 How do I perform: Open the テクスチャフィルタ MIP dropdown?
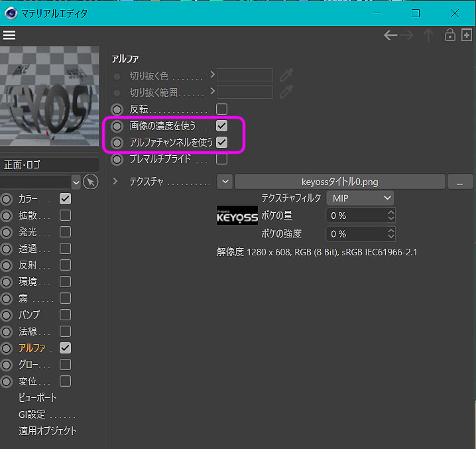point(360,198)
